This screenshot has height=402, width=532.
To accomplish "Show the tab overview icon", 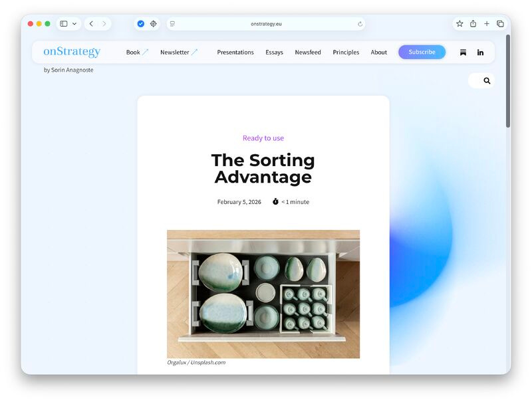I will coord(500,24).
